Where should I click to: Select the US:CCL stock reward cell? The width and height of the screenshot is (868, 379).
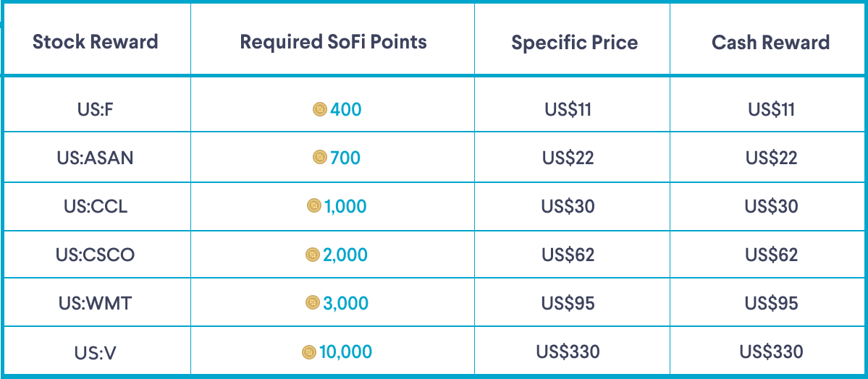[95, 206]
